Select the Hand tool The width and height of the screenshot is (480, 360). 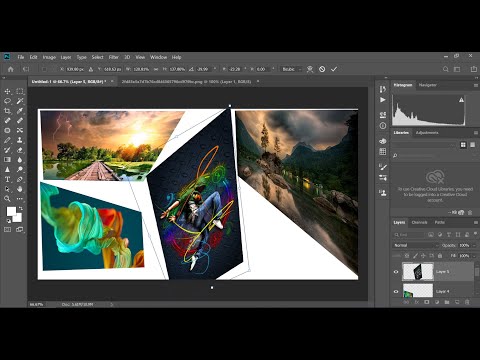coord(20,189)
